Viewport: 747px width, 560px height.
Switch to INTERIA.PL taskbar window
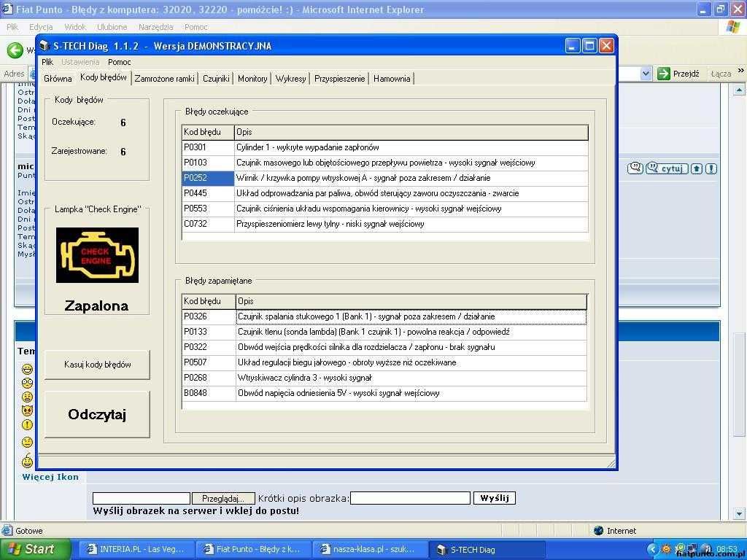pyautogui.click(x=135, y=549)
